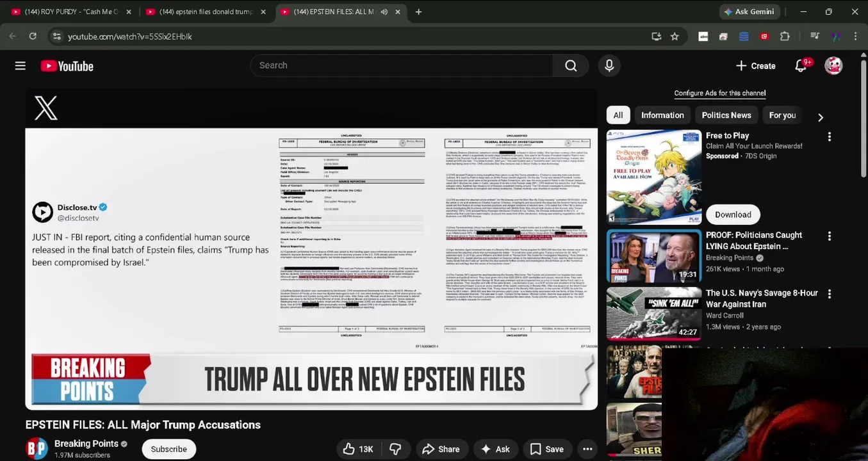Image resolution: width=868 pixels, height=461 pixels.
Task: Click the Share button
Action: pyautogui.click(x=441, y=449)
